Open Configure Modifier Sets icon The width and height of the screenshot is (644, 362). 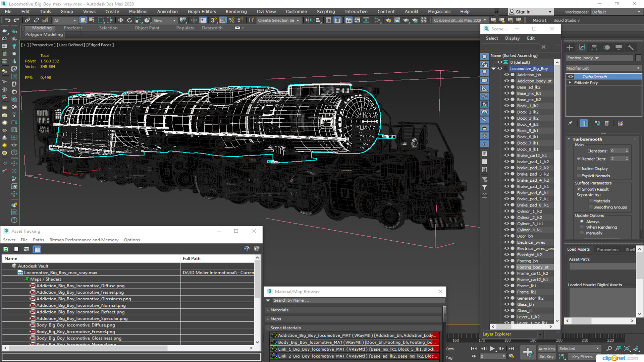tap(621, 123)
